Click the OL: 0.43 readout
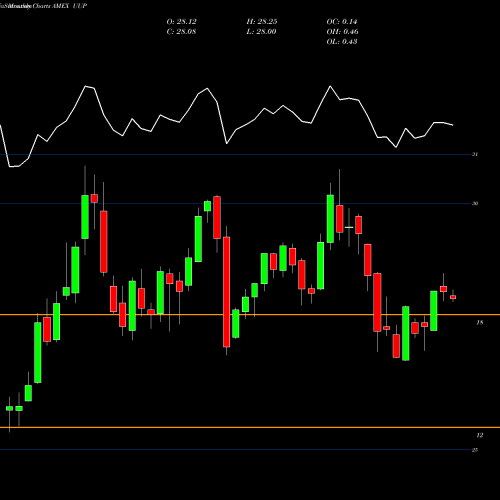 tap(342, 42)
